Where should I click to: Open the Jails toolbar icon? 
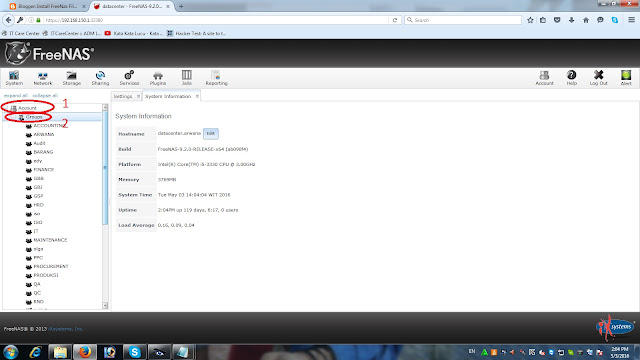click(x=187, y=78)
